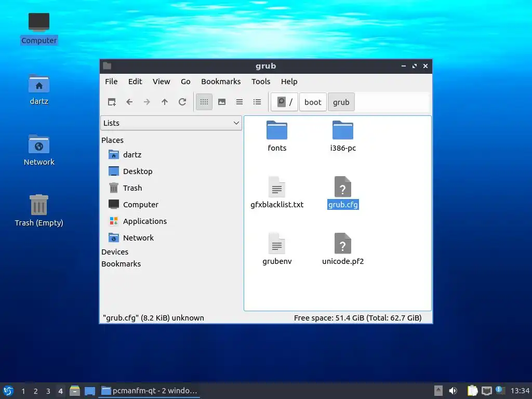Open the Lubuntu start menu

[8, 391]
